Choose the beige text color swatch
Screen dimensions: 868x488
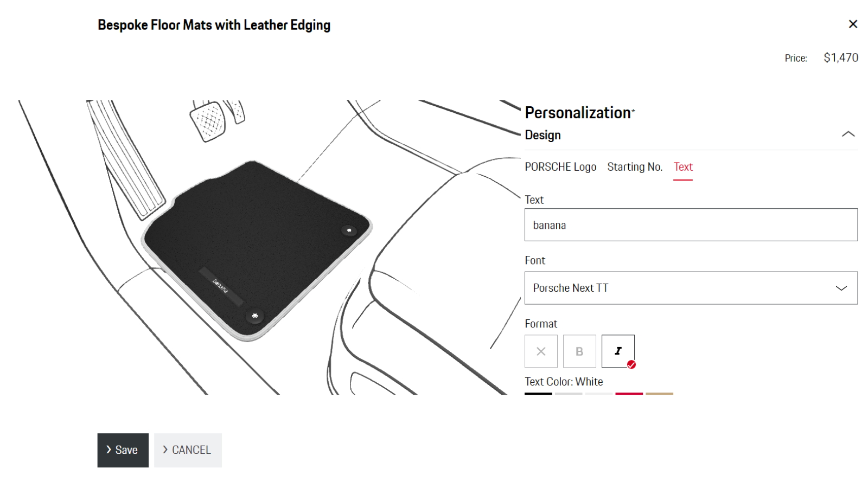660,394
